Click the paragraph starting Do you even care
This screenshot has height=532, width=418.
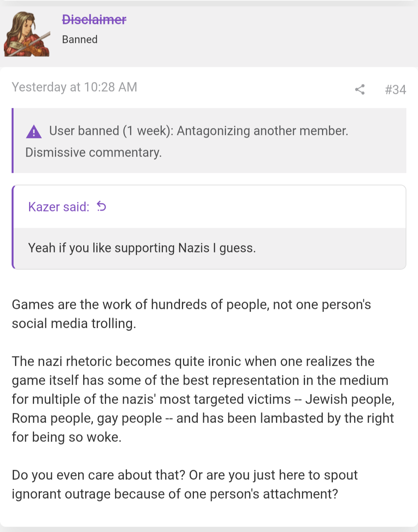click(x=185, y=484)
